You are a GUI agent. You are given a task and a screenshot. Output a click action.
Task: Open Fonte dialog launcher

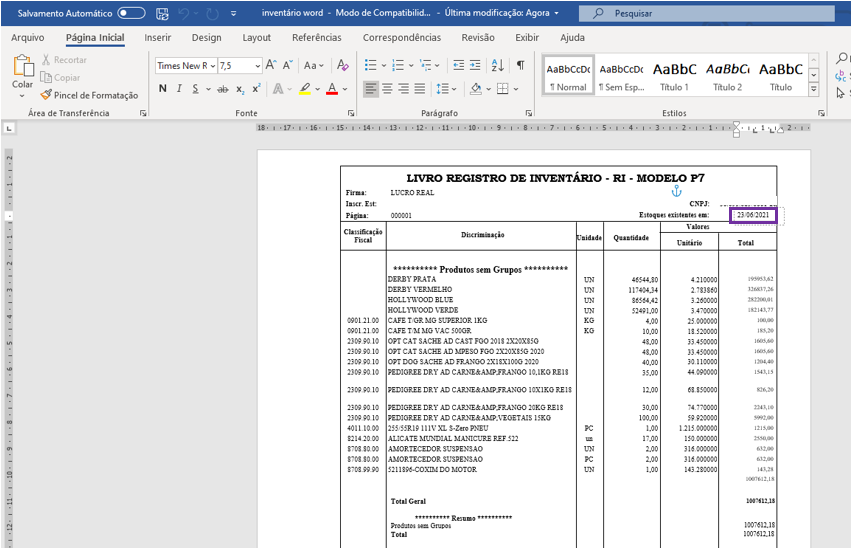(x=351, y=113)
